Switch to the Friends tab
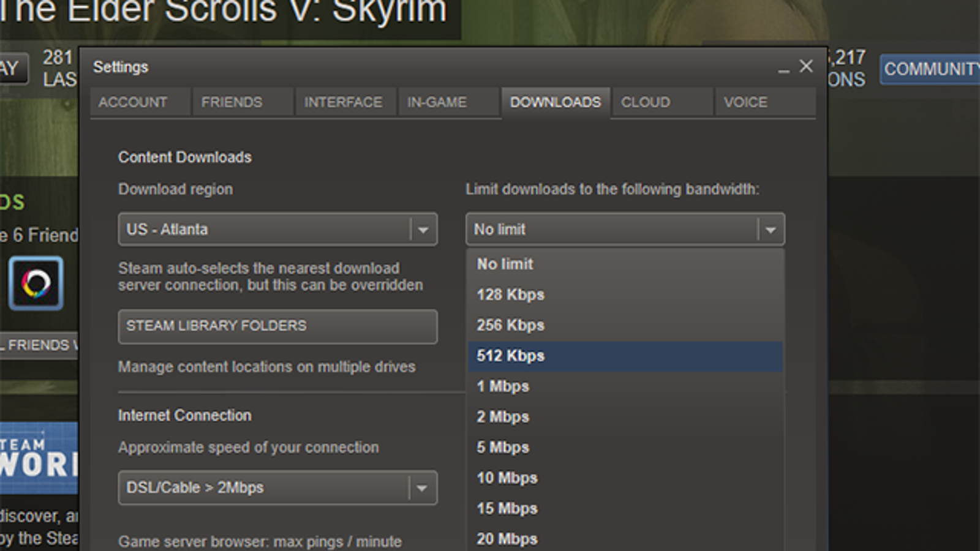 coord(243,102)
